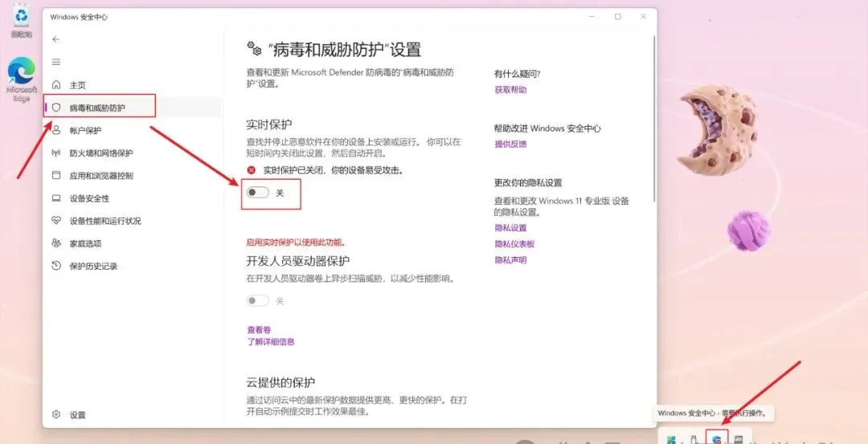This screenshot has height=444, width=868.
Task: Click the heart icon for 设备性能和运行状况
Action: point(56,220)
